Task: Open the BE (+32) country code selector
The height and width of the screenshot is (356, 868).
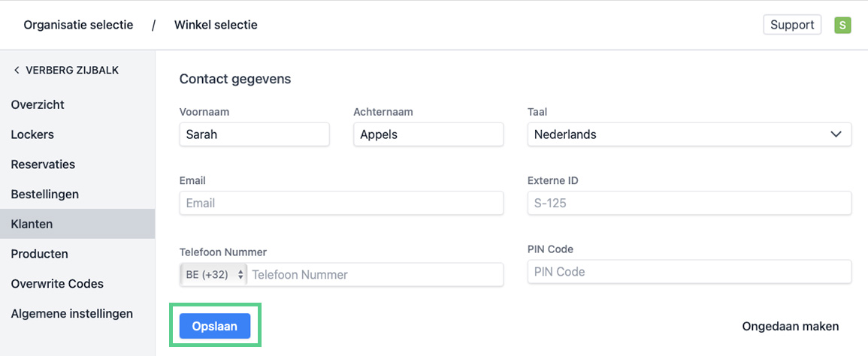Action: [x=214, y=275]
